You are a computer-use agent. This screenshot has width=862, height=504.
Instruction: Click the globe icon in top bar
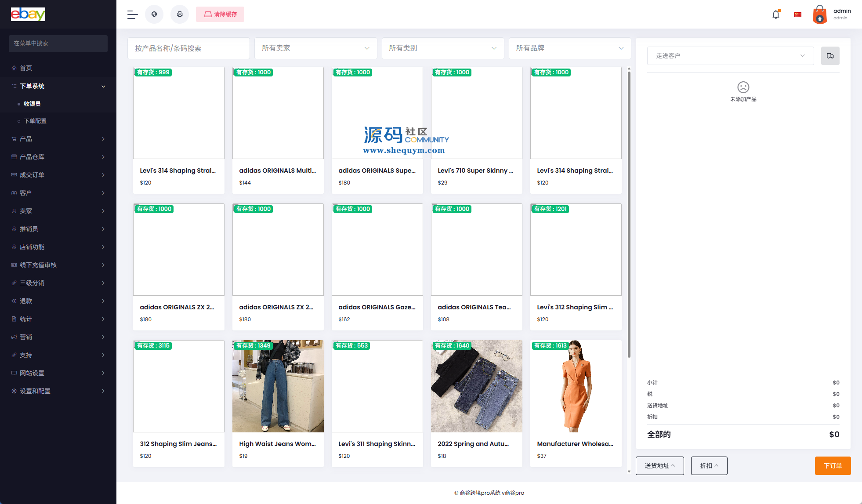[154, 15]
